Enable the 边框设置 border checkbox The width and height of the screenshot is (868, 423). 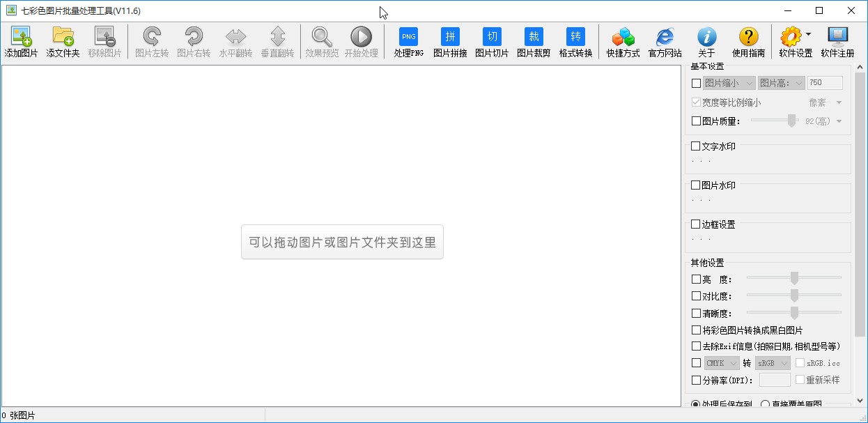[696, 224]
